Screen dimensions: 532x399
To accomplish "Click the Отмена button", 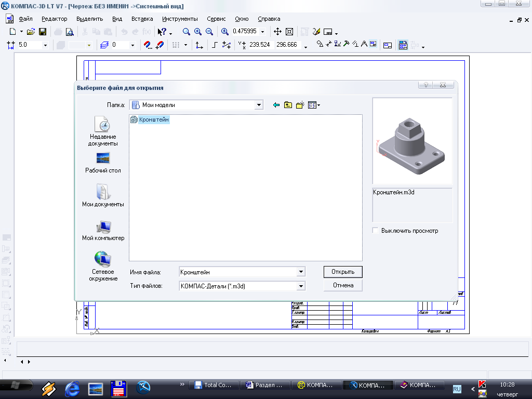I will pyautogui.click(x=343, y=285).
